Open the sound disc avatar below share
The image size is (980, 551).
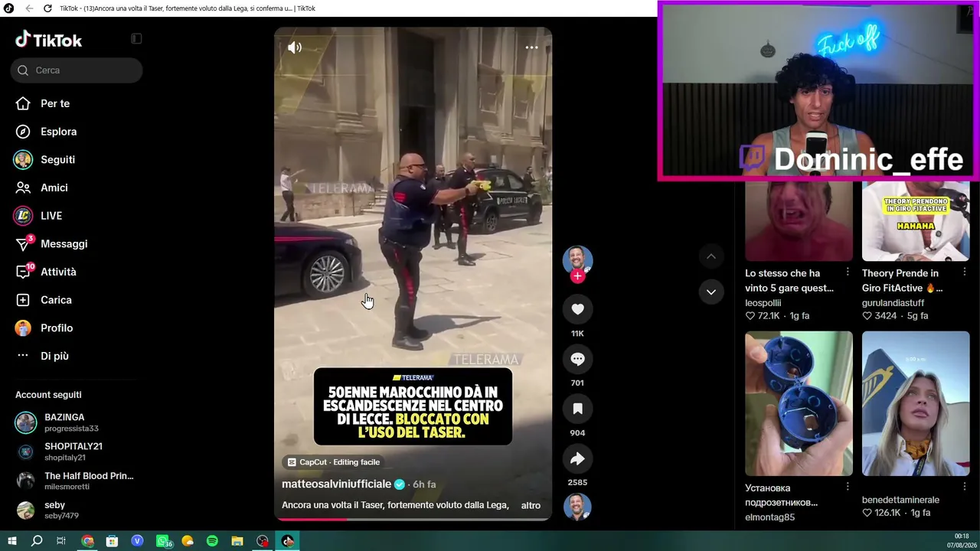pos(577,507)
